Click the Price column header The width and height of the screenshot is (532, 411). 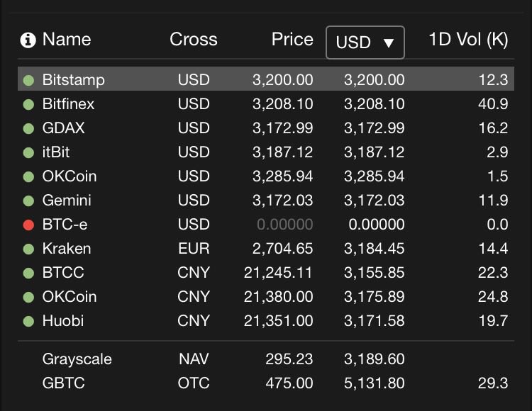tap(292, 39)
